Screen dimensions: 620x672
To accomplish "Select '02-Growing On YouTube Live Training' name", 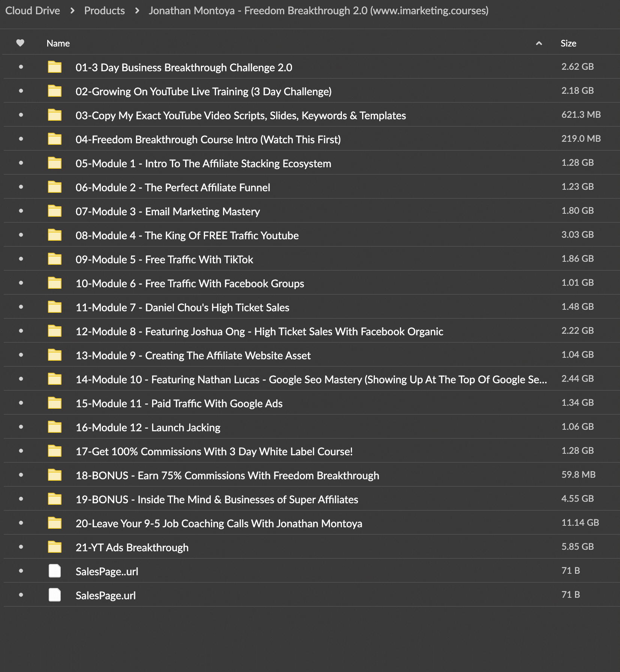I will [x=204, y=91].
